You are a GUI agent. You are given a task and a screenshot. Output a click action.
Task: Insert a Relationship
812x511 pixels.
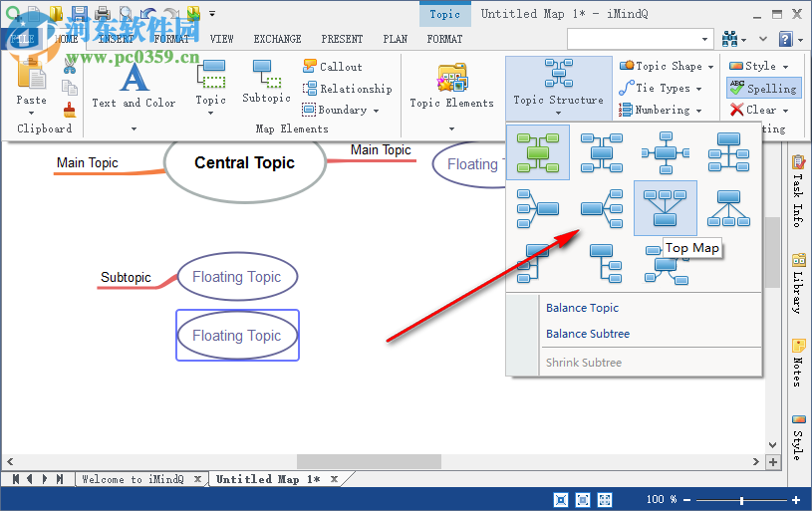(x=347, y=89)
